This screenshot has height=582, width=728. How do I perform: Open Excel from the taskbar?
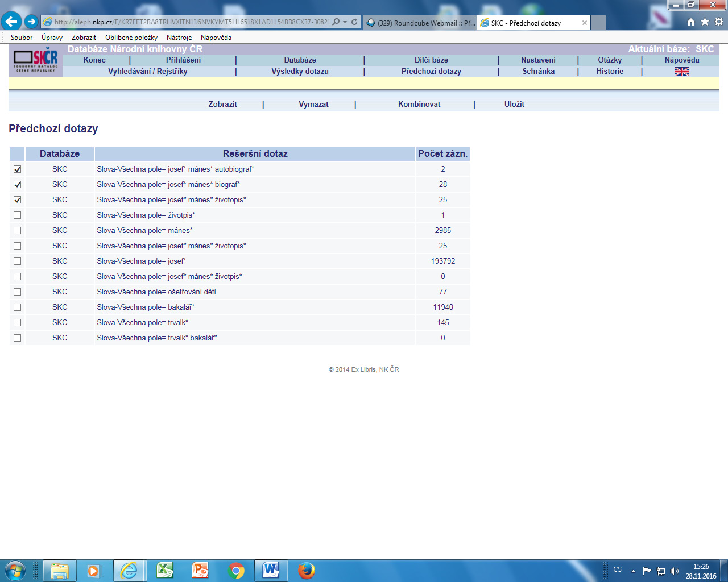pyautogui.click(x=165, y=571)
